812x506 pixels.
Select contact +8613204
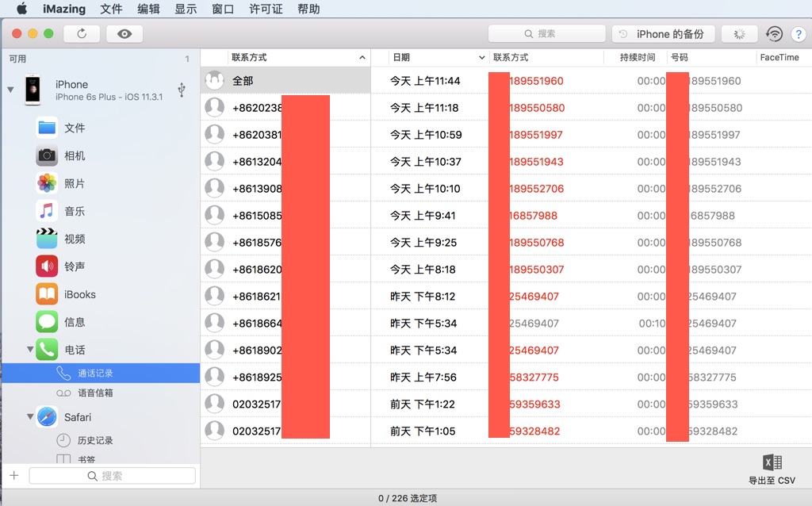pos(285,162)
